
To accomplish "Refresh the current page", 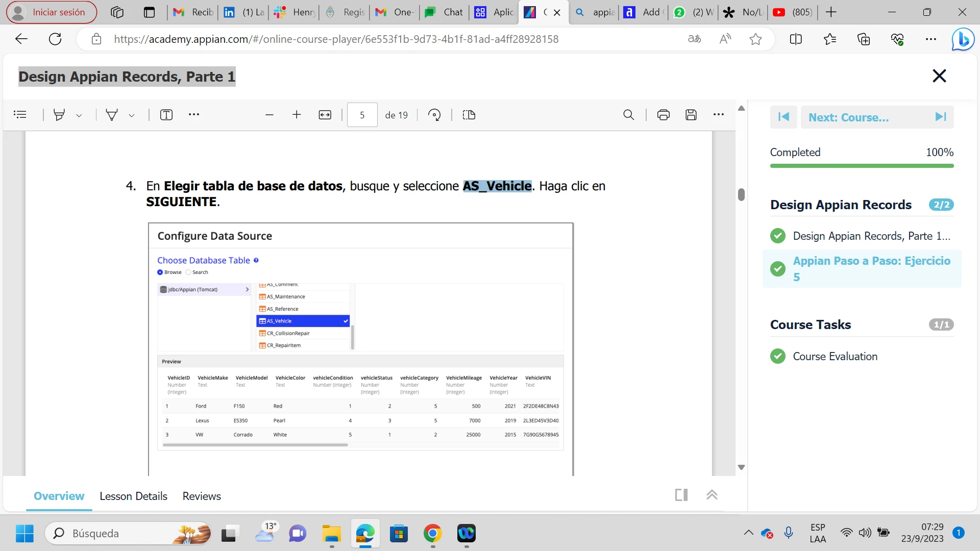I will click(x=55, y=39).
